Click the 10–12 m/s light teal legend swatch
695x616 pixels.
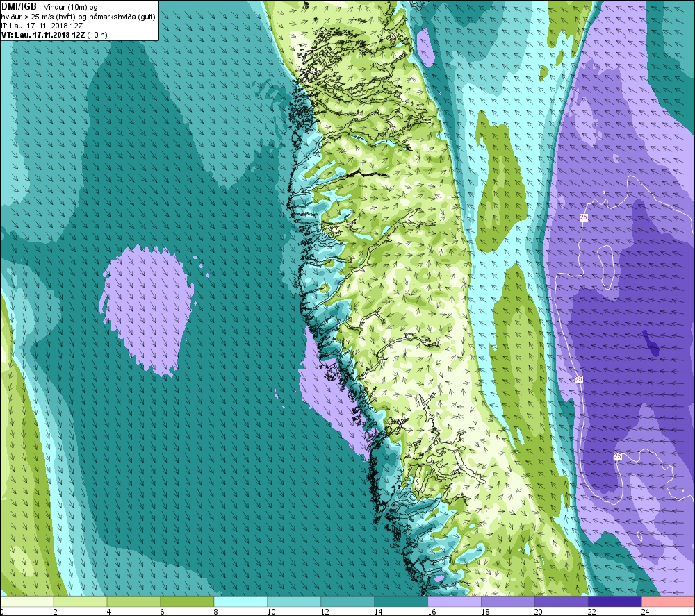294,601
